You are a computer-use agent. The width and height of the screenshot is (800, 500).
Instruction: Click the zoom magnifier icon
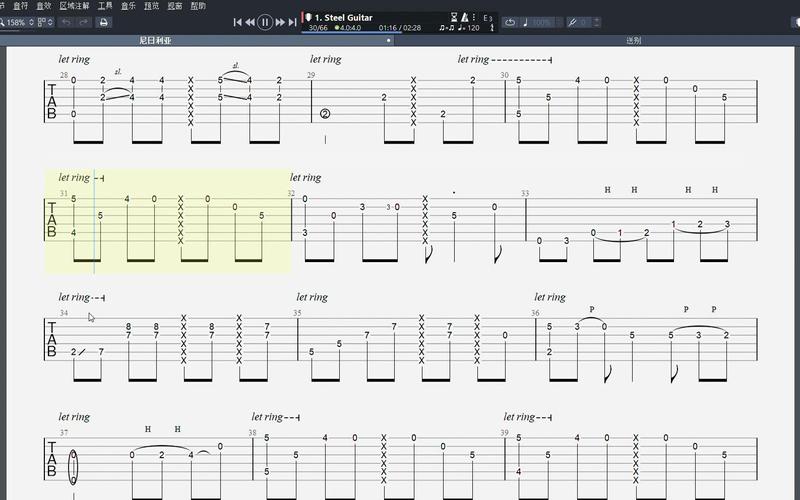pyautogui.click(x=2, y=22)
